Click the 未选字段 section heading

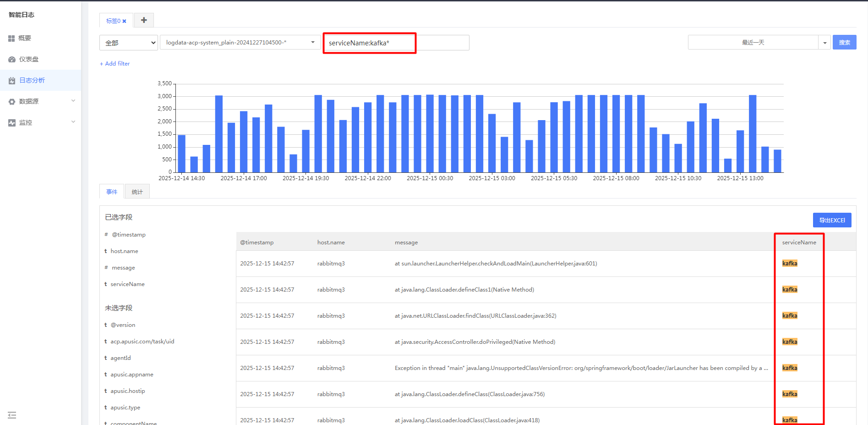119,308
